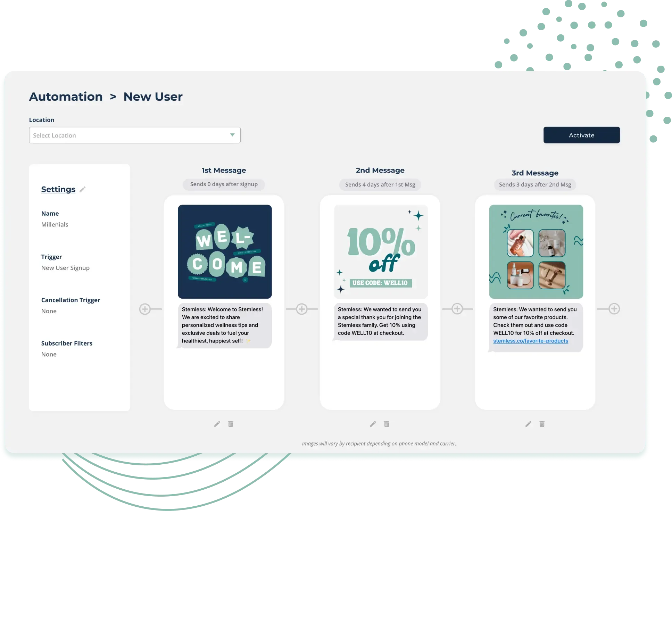
Task: Click the edit pencil icon on 3rd Message
Action: [x=528, y=424]
